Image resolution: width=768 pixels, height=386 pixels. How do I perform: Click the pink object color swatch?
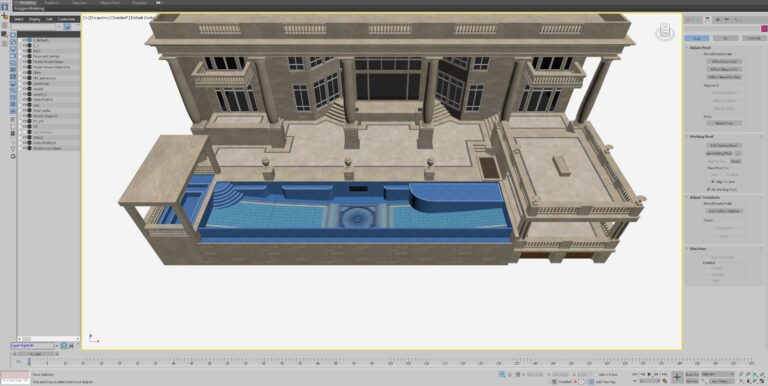pyautogui.click(x=764, y=29)
